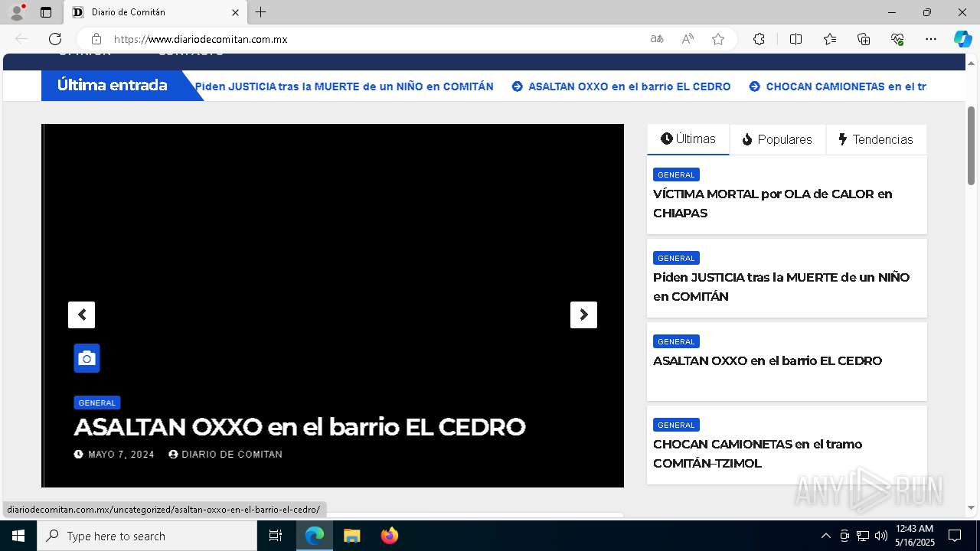Add page to favorites star
Viewport: 980px width, 551px height.
[718, 39]
